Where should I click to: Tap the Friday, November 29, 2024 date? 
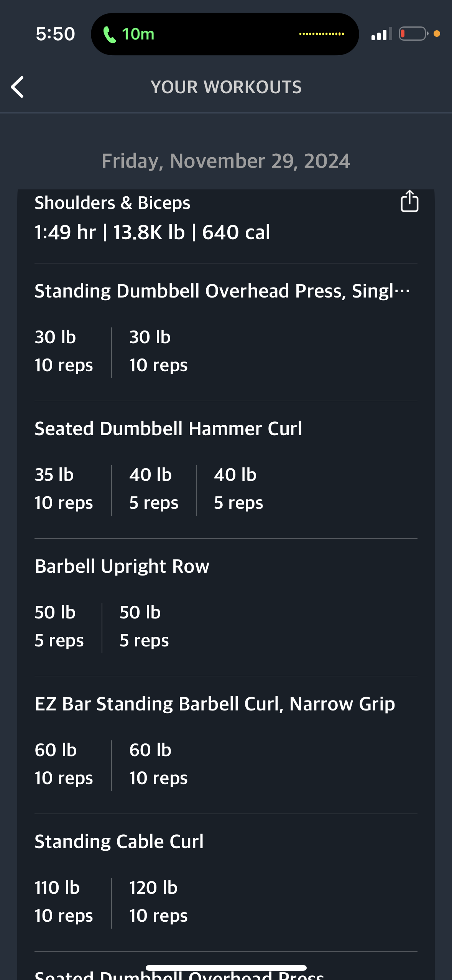click(x=226, y=161)
